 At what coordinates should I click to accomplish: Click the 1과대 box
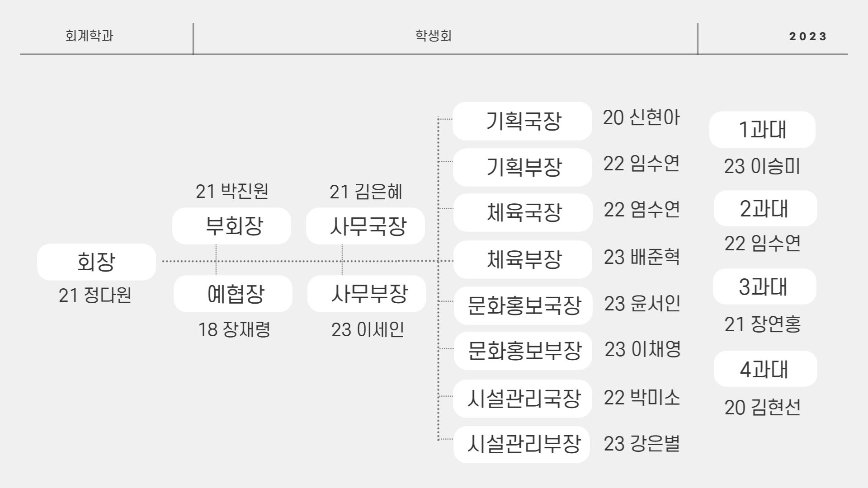(x=762, y=130)
